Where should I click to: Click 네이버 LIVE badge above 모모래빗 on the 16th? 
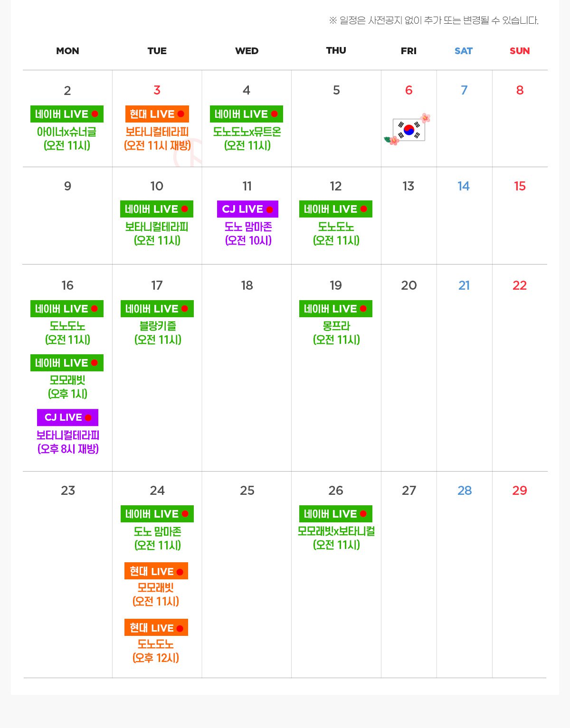coord(67,363)
